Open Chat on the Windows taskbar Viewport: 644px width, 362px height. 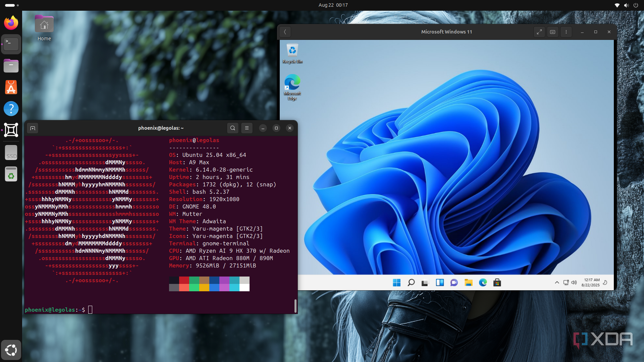tap(454, 283)
